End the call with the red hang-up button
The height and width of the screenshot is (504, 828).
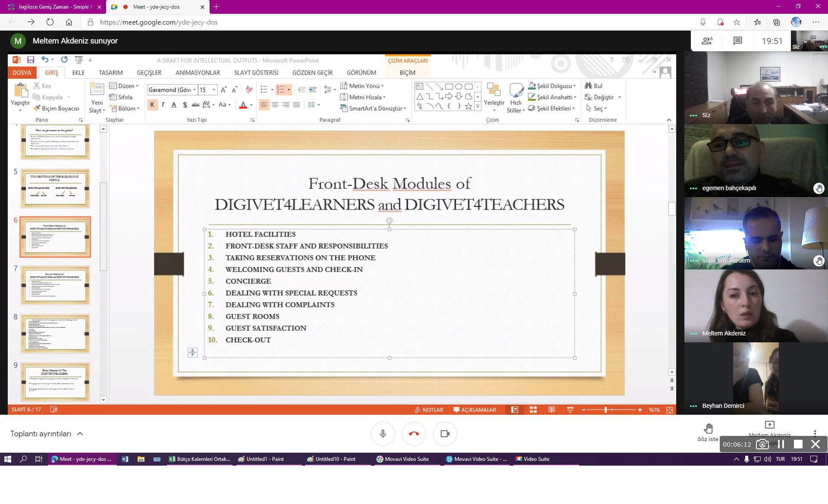(414, 434)
